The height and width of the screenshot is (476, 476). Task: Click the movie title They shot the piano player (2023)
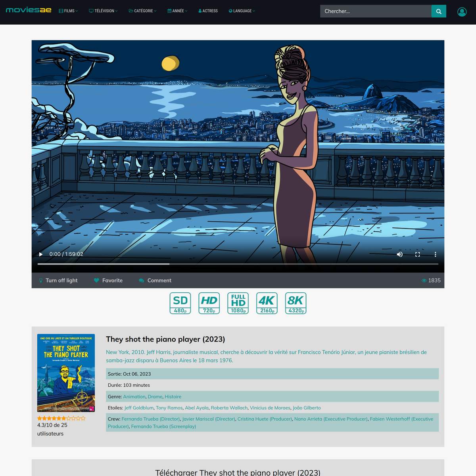[x=165, y=339]
